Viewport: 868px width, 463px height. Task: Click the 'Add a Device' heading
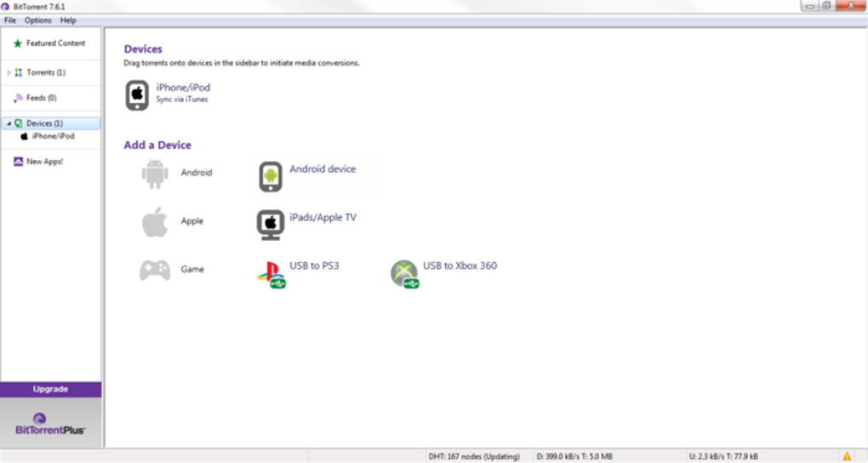point(157,145)
